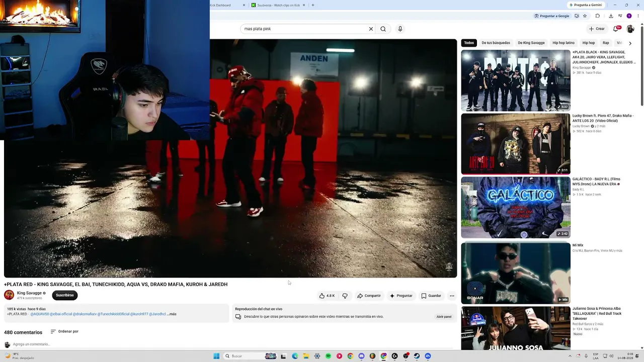Image resolution: width=644 pixels, height=362 pixels.
Task: Click the Compartir share button
Action: [369, 296]
